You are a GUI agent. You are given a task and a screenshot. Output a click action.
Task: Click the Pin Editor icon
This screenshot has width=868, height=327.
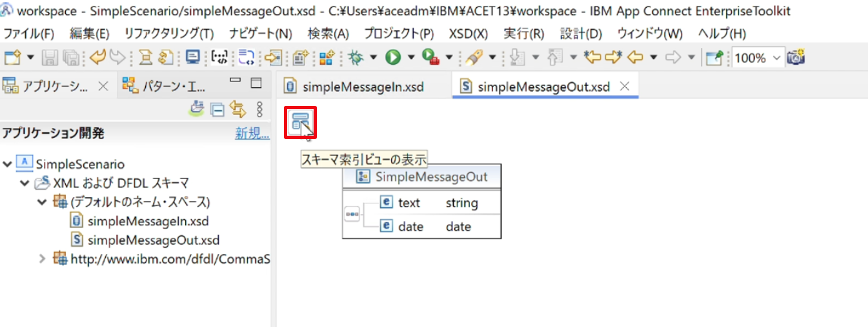pyautogui.click(x=714, y=58)
